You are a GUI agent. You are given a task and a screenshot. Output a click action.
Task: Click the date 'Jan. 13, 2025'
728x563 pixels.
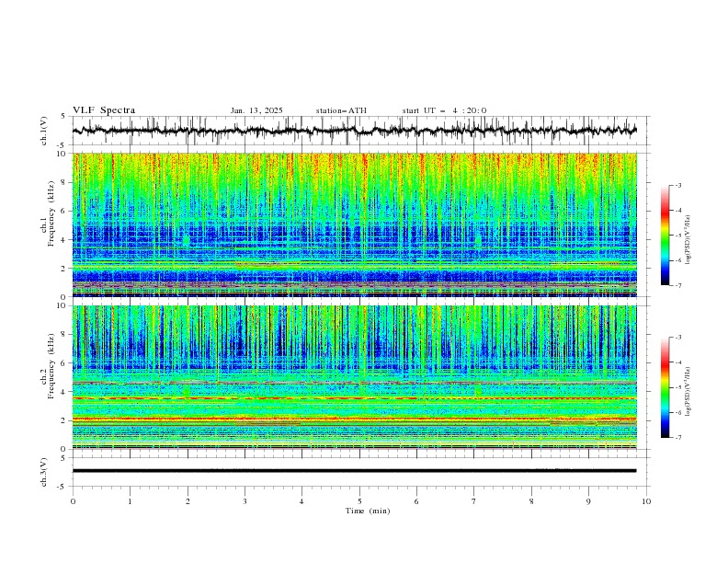tap(256, 110)
